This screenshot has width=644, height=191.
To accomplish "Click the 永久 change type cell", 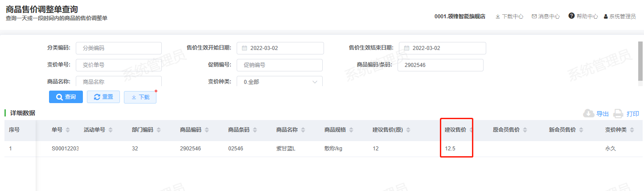I will (610, 149).
